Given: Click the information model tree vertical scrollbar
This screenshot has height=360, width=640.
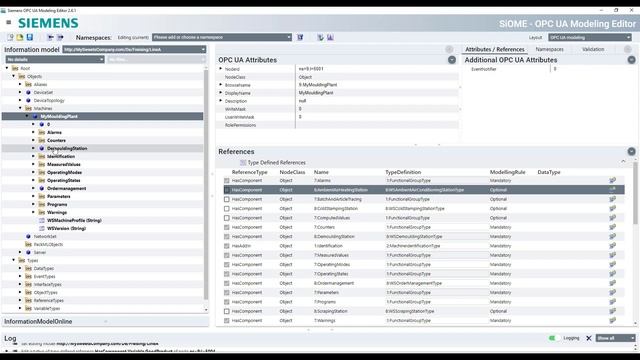Looking at the screenshot, I should pyautogui.click(x=206, y=186).
